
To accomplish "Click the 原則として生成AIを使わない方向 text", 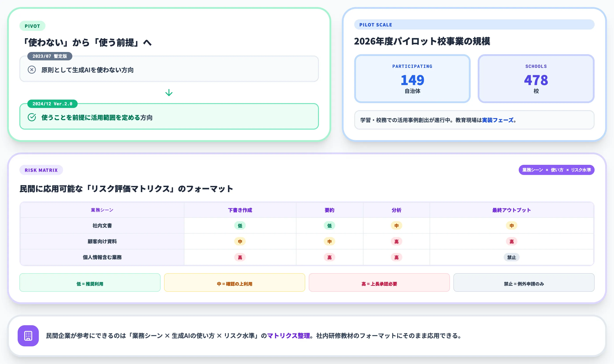I will pos(87,70).
